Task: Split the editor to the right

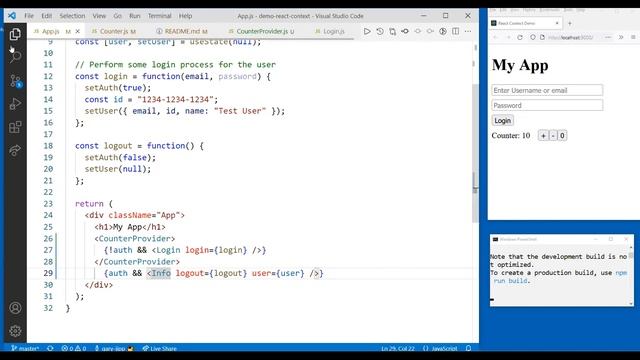Action: (x=456, y=31)
